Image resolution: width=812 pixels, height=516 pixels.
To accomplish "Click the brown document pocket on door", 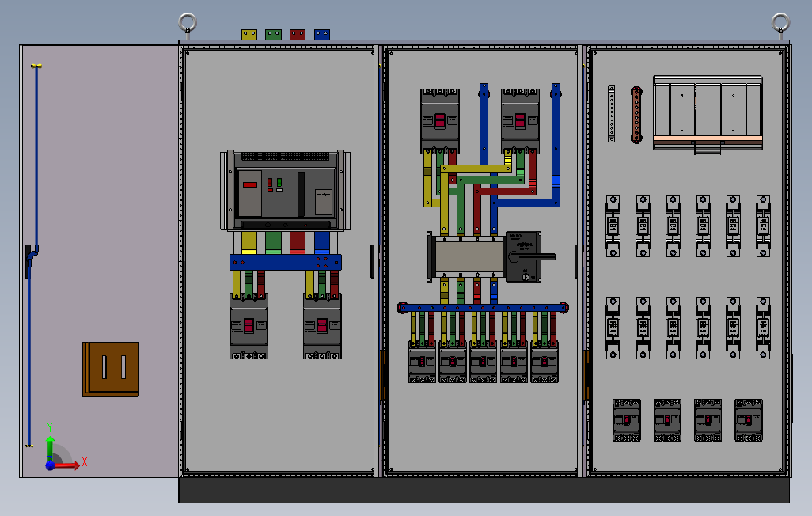I will click(x=111, y=370).
